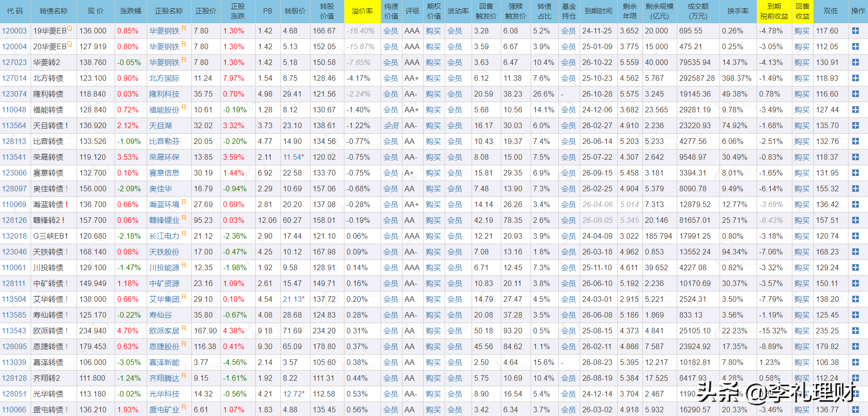Open stock link 比音勒芬
This screenshot has width=868, height=416.
point(164,142)
